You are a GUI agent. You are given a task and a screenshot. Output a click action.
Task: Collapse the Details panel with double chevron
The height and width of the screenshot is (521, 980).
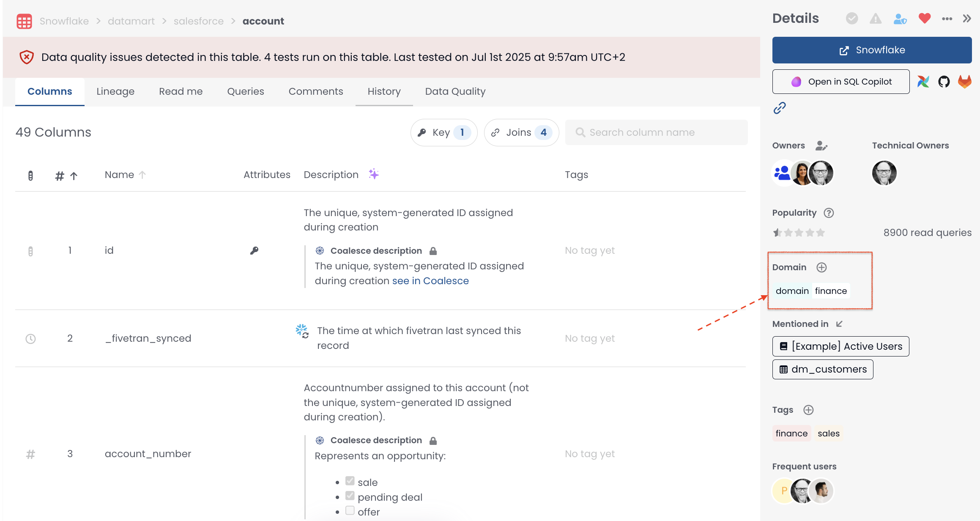pyautogui.click(x=967, y=19)
